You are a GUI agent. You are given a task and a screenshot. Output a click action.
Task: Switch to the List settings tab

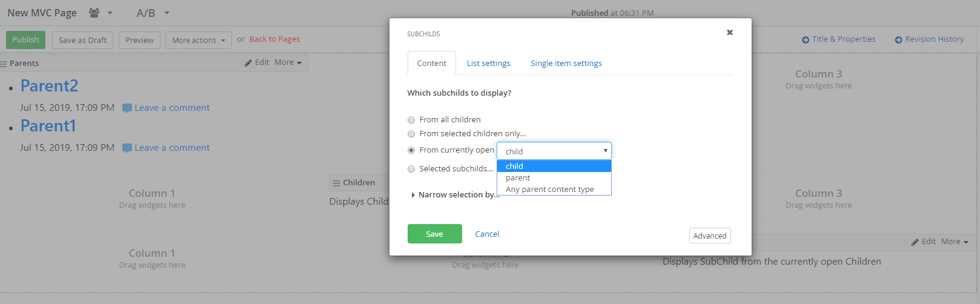tap(489, 63)
